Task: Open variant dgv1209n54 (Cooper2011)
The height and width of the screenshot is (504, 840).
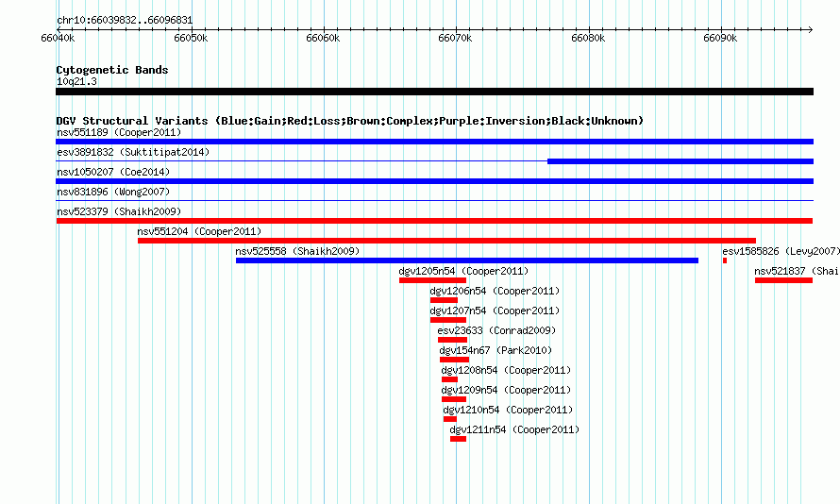Action: click(506, 390)
